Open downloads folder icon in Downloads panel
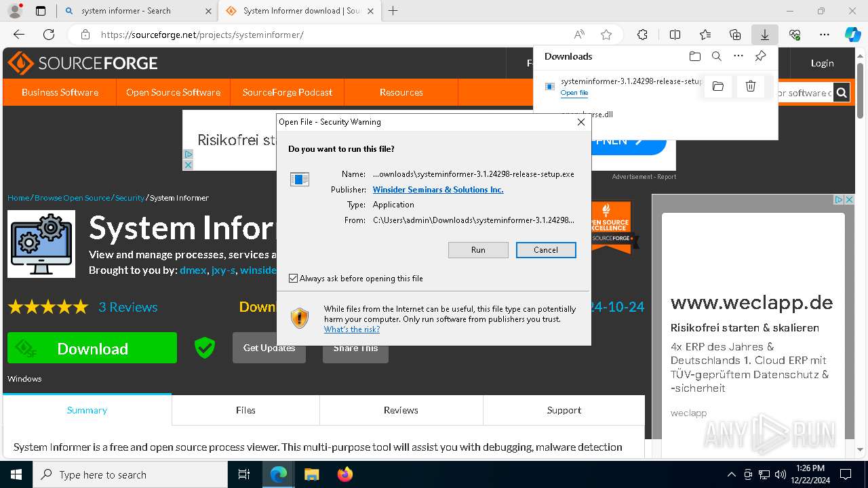The width and height of the screenshot is (868, 488). (694, 56)
